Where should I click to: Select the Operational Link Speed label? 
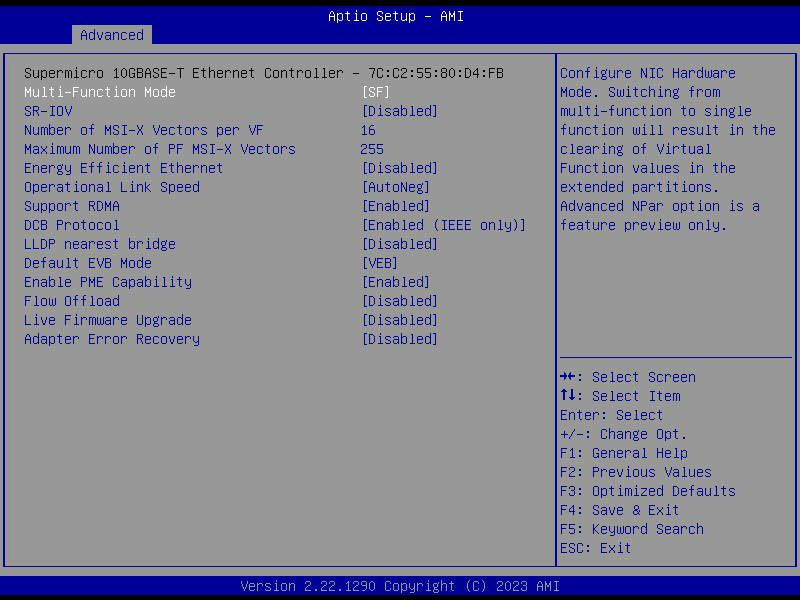pos(112,187)
